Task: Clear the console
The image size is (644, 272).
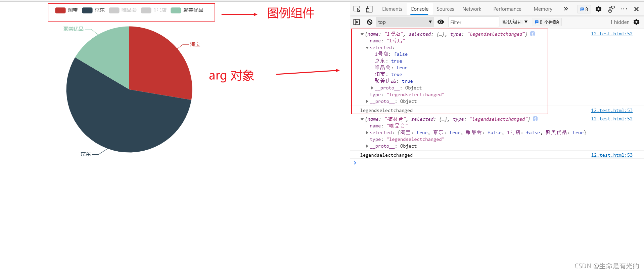Action: 370,22
